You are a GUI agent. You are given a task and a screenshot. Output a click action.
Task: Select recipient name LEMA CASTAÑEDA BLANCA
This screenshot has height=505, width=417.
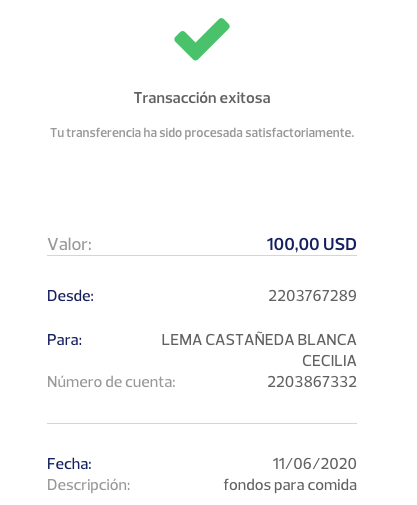tap(259, 340)
